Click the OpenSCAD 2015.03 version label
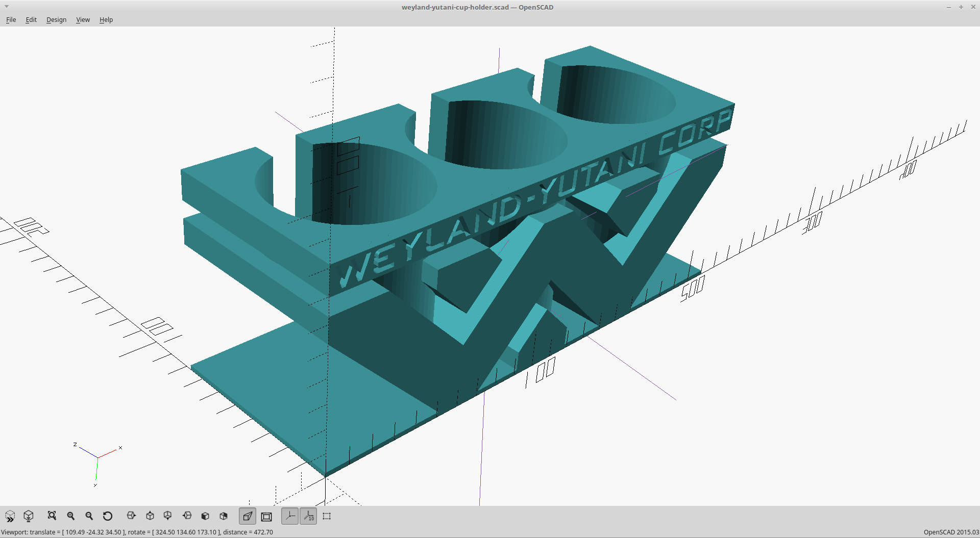The height and width of the screenshot is (538, 980). coord(951,532)
